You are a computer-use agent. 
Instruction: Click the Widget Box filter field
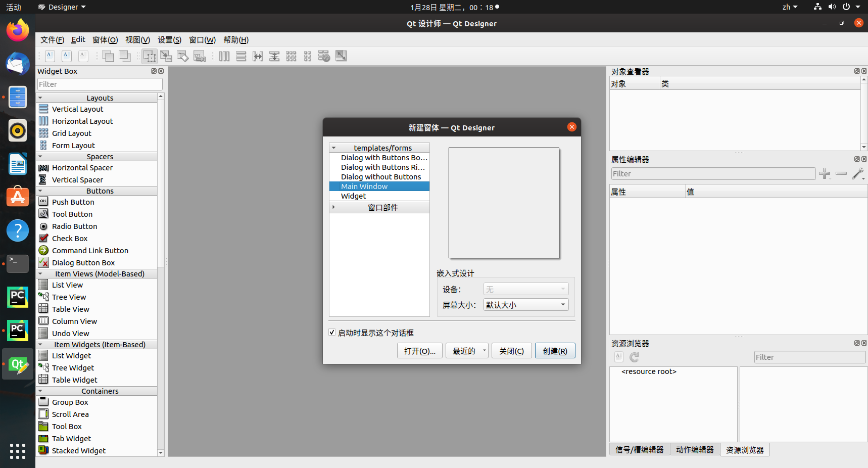point(100,84)
